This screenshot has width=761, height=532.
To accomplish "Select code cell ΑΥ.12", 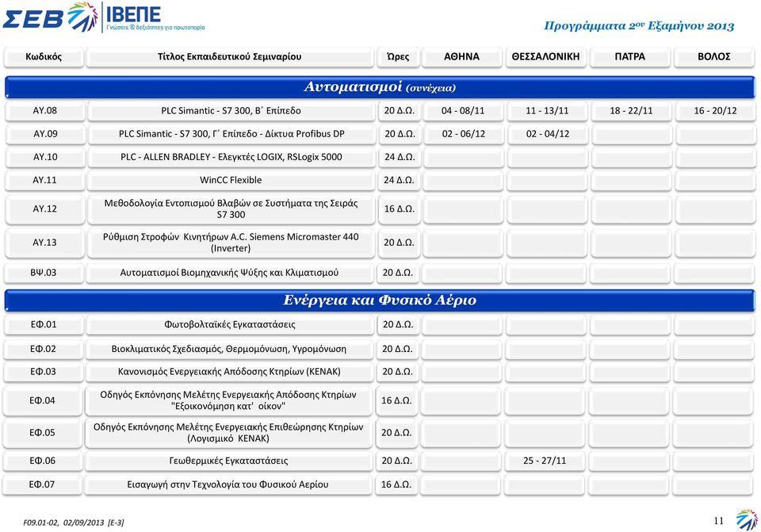I will click(x=44, y=209).
